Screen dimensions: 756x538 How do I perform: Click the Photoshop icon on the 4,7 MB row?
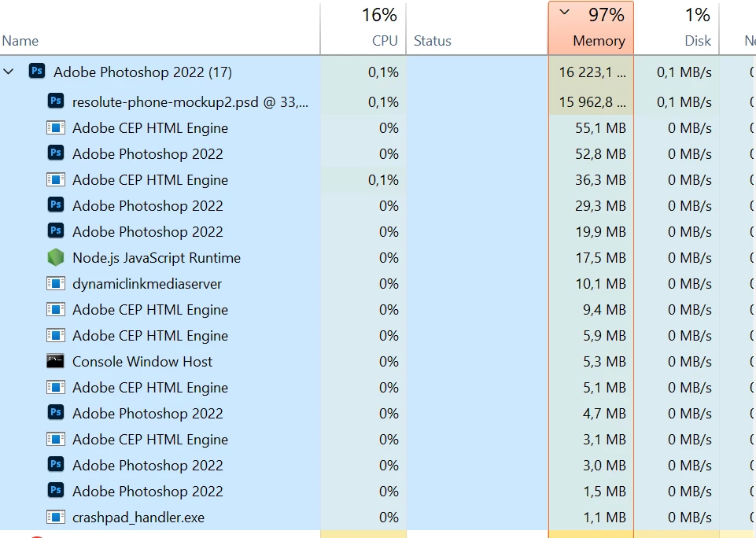coord(55,413)
